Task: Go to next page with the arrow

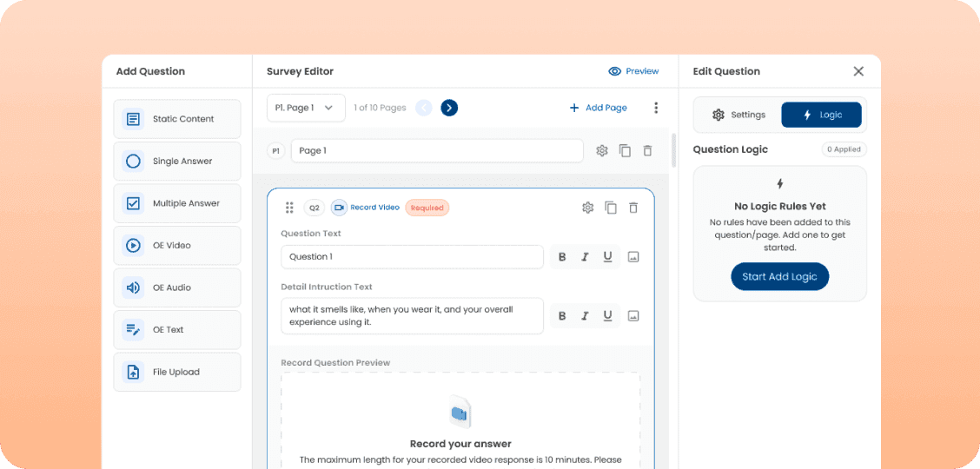Action: coord(449,108)
